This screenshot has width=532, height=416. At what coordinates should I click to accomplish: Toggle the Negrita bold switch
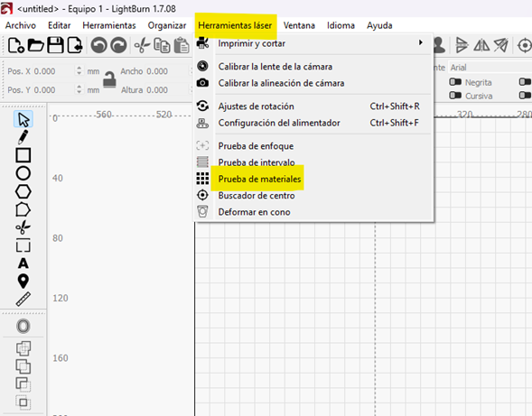(455, 82)
